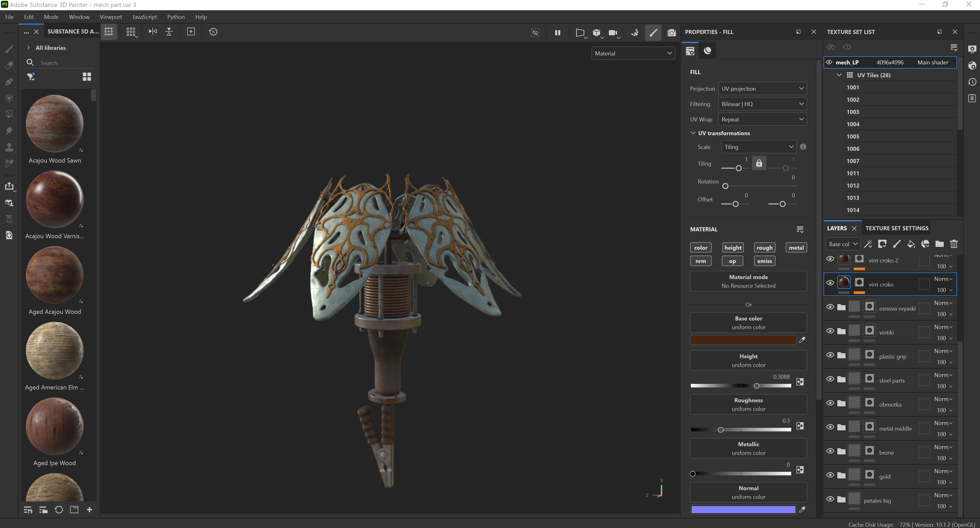
Task: Toggle the rough channel button
Action: [x=764, y=248]
